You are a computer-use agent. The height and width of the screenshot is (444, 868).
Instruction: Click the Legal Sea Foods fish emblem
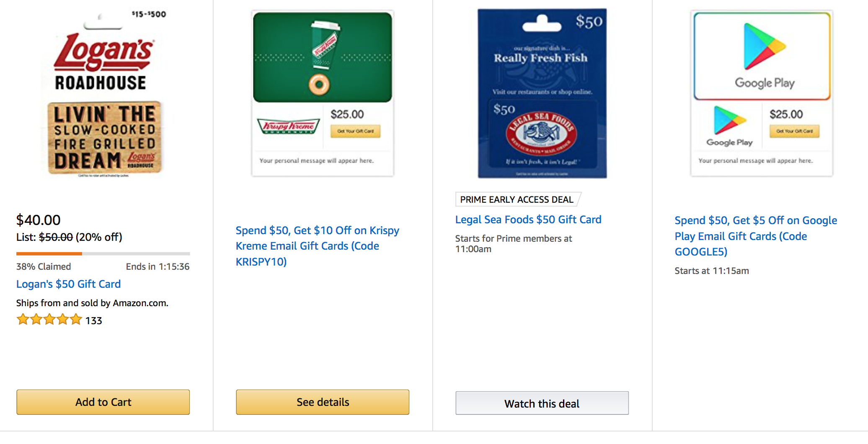pyautogui.click(x=542, y=134)
